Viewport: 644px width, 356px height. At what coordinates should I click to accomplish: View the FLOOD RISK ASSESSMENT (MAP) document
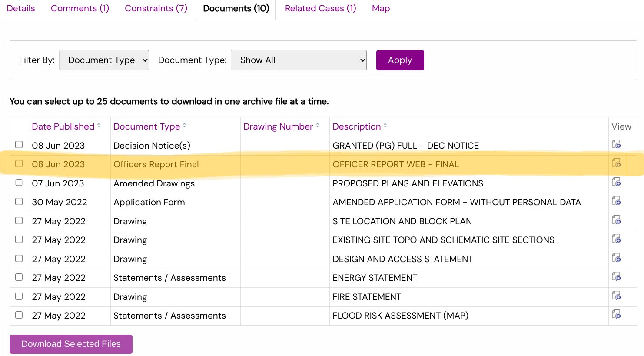coord(616,314)
